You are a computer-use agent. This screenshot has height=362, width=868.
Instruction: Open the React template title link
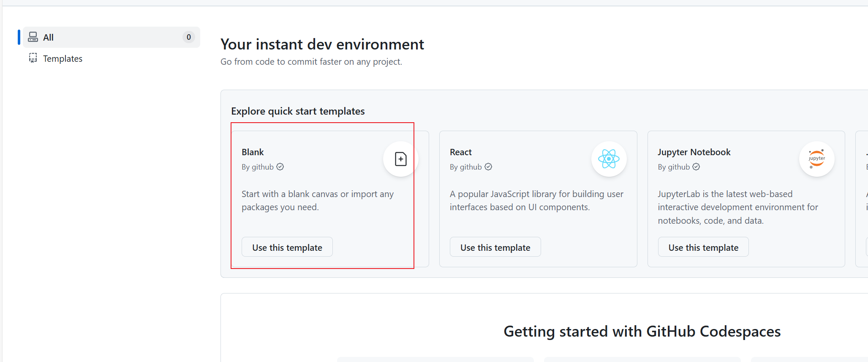(460, 152)
